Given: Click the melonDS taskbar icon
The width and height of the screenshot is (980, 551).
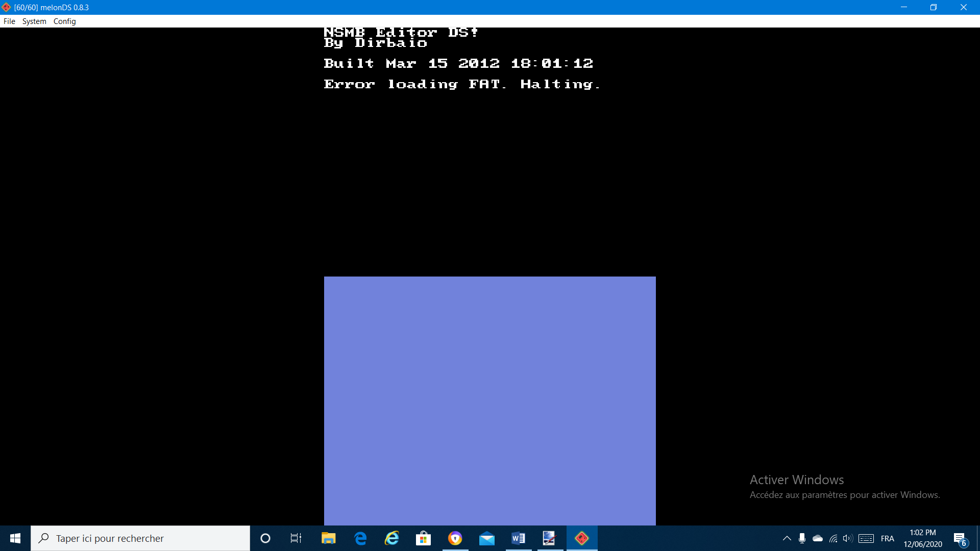Looking at the screenshot, I should pos(581,538).
